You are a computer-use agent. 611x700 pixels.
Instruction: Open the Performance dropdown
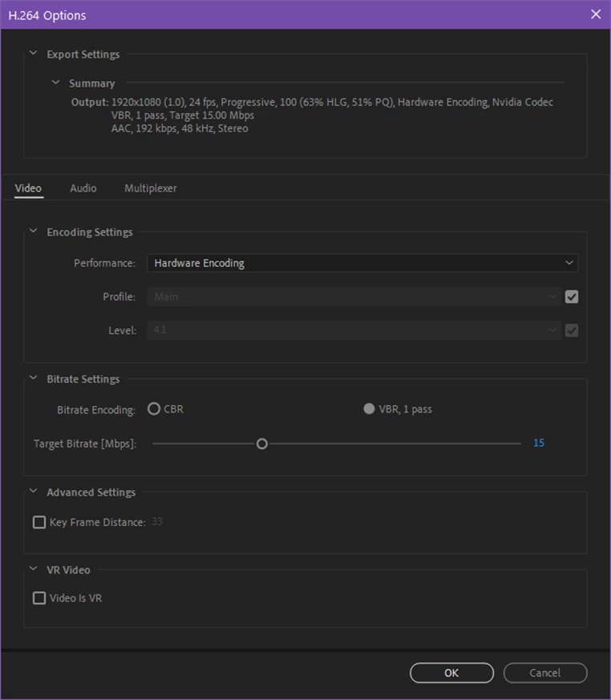[362, 263]
